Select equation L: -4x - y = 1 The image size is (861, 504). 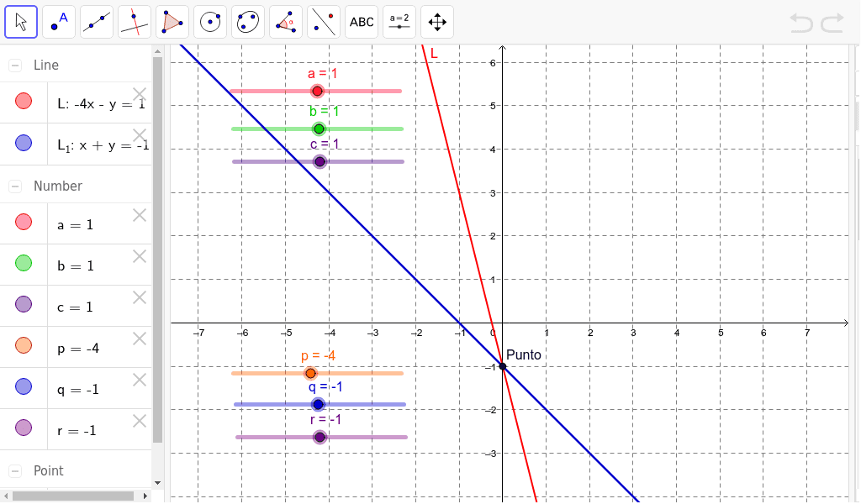coord(101,103)
